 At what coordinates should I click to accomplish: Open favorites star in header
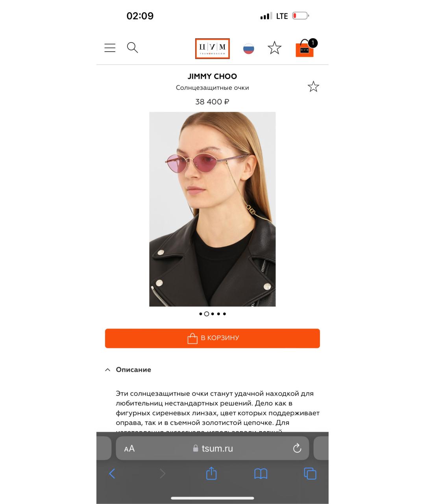[275, 48]
